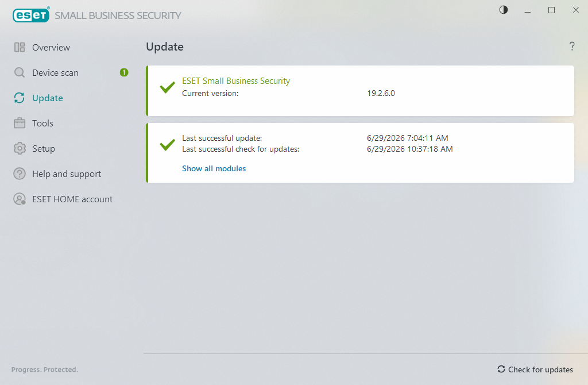This screenshot has width=588, height=385.
Task: Toggle the contrast theme icon
Action: (504, 10)
